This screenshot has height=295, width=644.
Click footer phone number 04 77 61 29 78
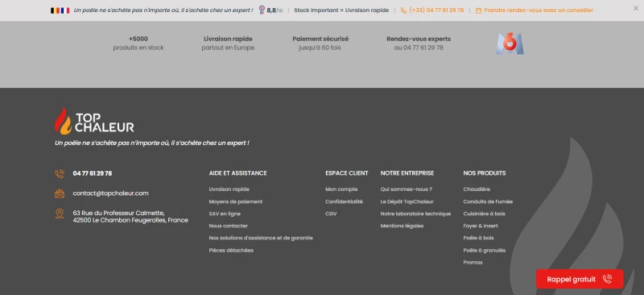(x=93, y=173)
